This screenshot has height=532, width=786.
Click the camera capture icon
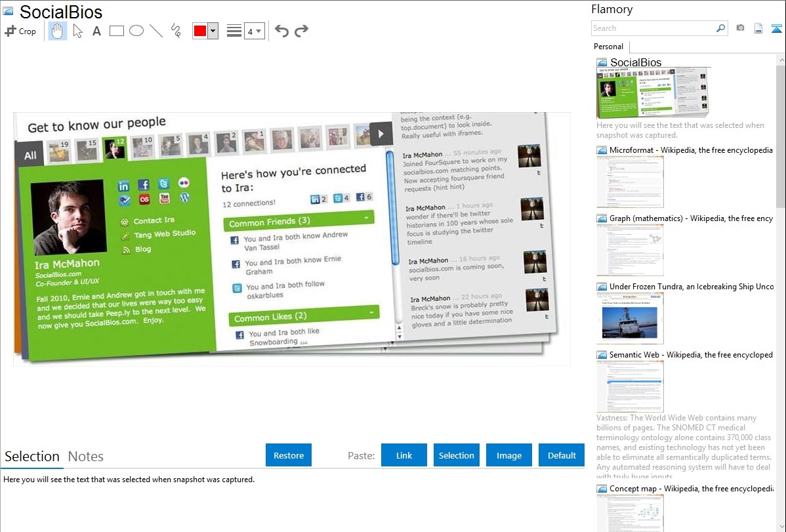point(740,28)
